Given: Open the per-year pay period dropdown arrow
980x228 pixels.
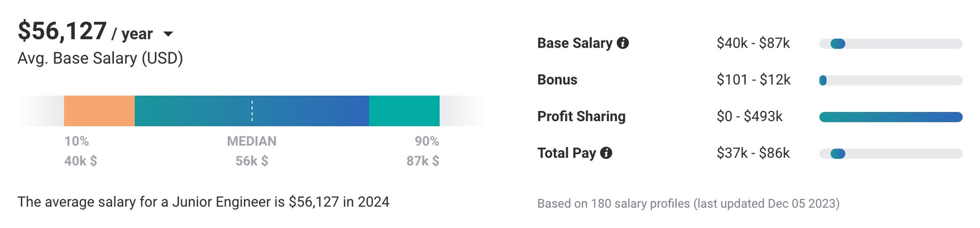Looking at the screenshot, I should click(168, 34).
